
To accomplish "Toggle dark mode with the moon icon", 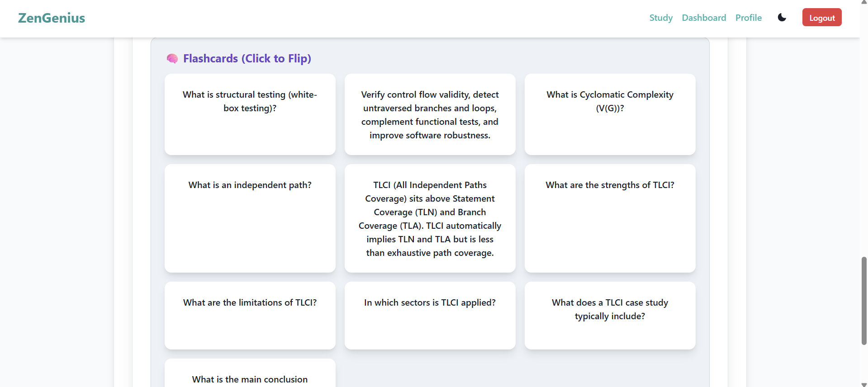I will (782, 18).
